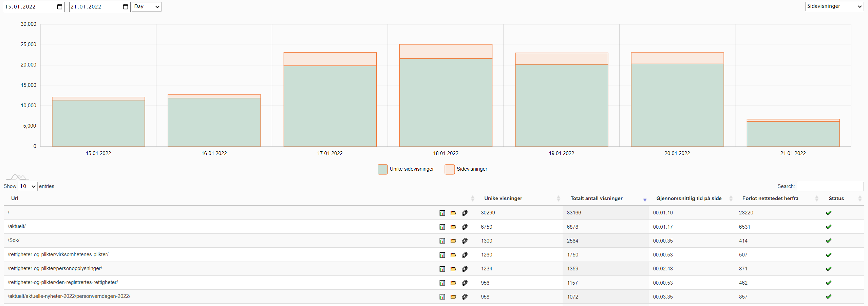This screenshot has width=868, height=306.
Task: Open link icon in personopplysninger row
Action: (465, 269)
